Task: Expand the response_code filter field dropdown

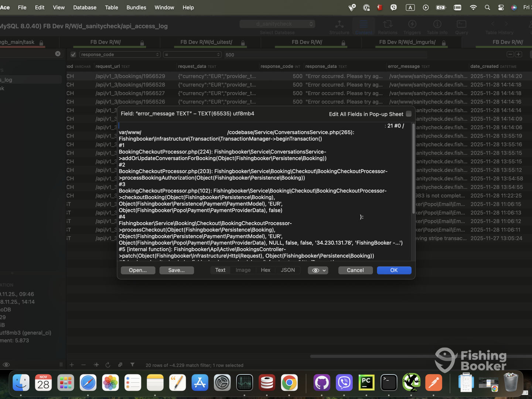Action: [x=120, y=55]
